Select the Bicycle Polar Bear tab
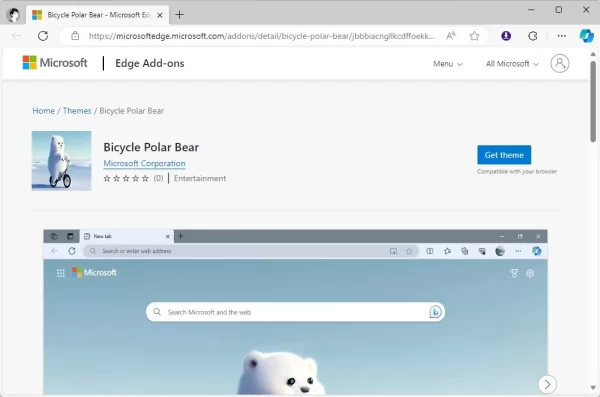The height and width of the screenshot is (397, 600). pyautogui.click(x=98, y=15)
